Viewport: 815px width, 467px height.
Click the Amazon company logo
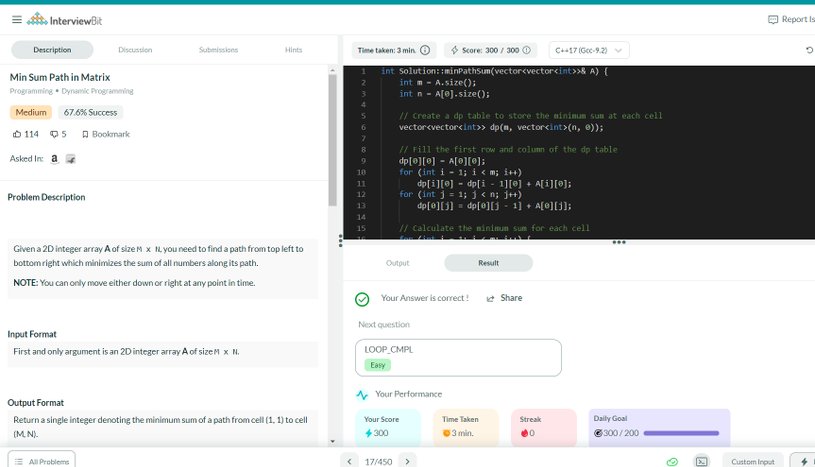coord(54,159)
